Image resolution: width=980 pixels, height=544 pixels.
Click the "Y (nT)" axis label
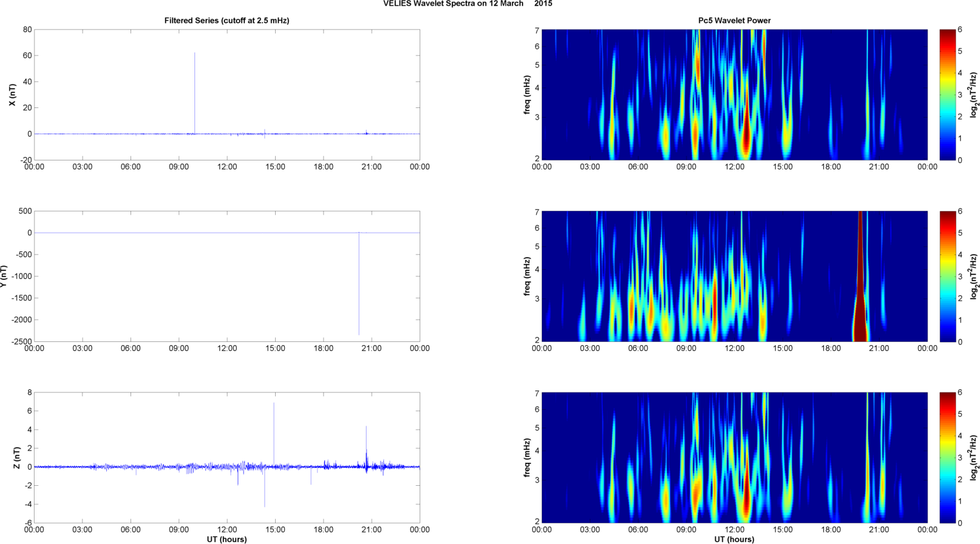point(4,276)
